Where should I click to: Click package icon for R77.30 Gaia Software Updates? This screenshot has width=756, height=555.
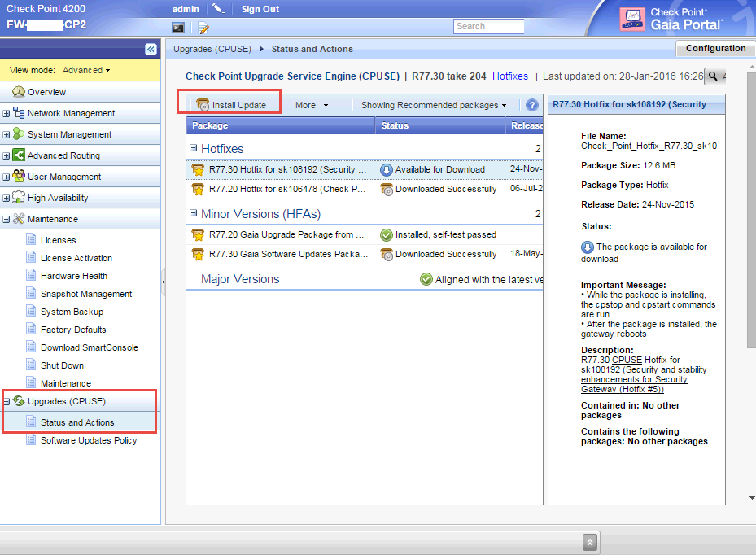point(198,254)
